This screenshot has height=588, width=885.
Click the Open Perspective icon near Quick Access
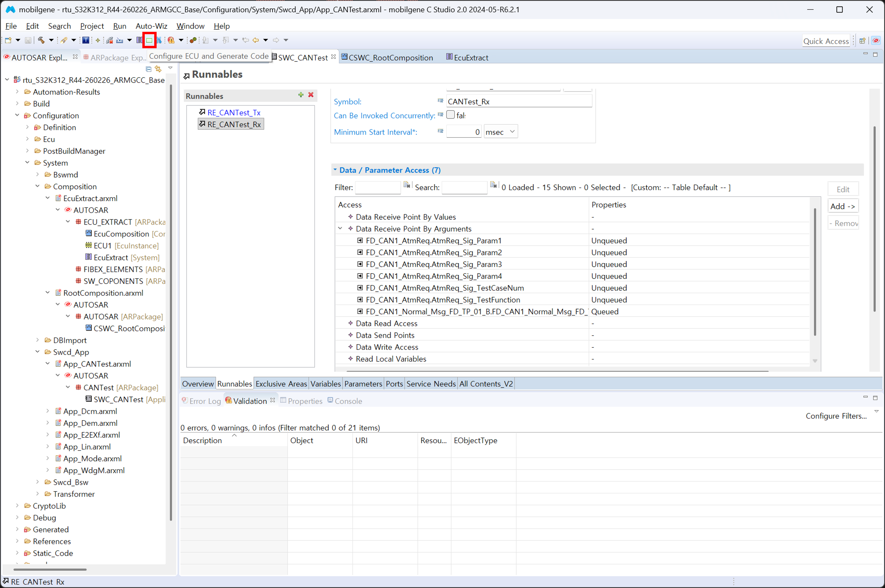[x=862, y=40]
